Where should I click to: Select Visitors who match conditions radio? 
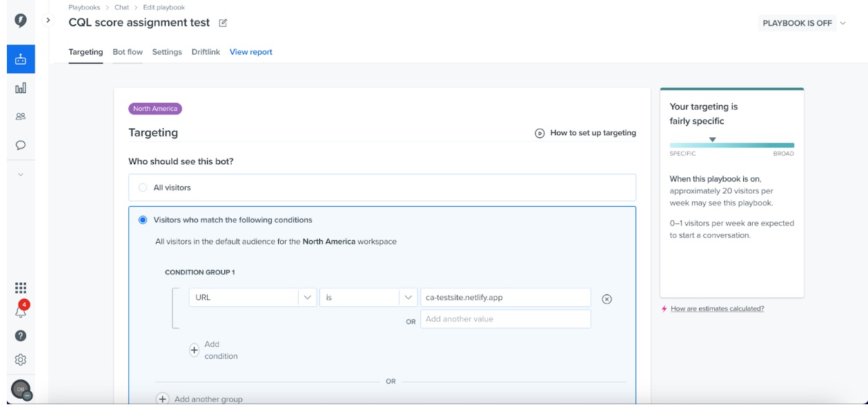tap(143, 220)
